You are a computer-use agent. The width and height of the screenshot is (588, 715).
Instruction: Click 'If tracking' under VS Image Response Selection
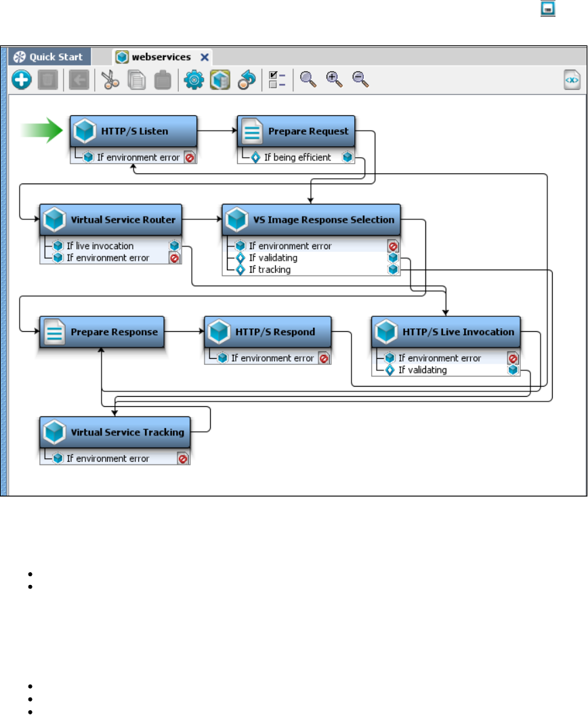(x=270, y=269)
